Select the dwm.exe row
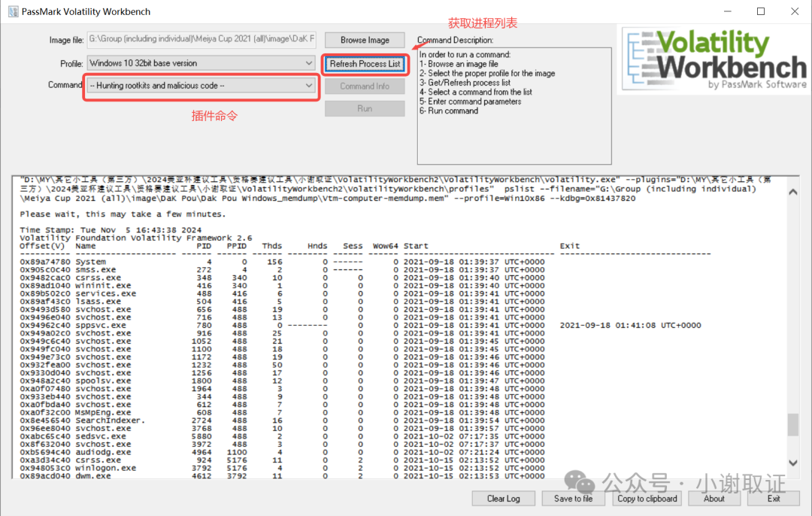The image size is (812, 516). tap(282, 475)
